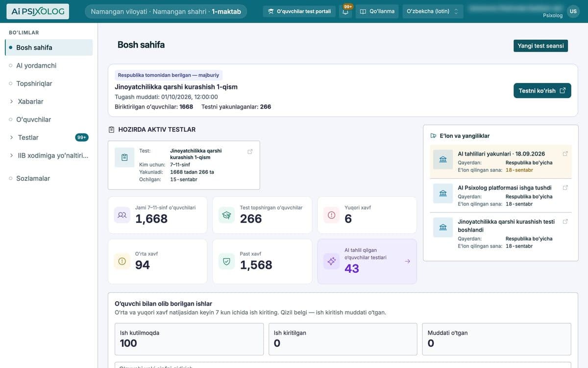Screen dimensions: 588x368
Task: Click the 1,668 total students value
Action: click(151, 219)
